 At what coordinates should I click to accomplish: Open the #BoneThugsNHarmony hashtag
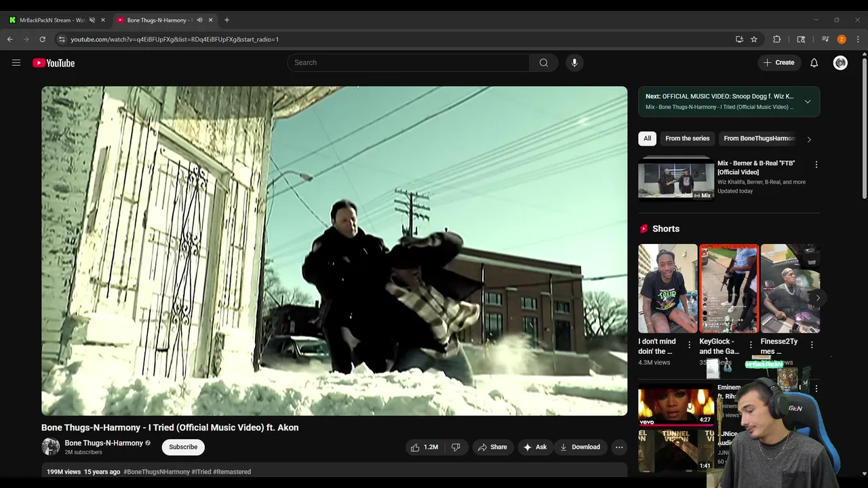coord(157,472)
